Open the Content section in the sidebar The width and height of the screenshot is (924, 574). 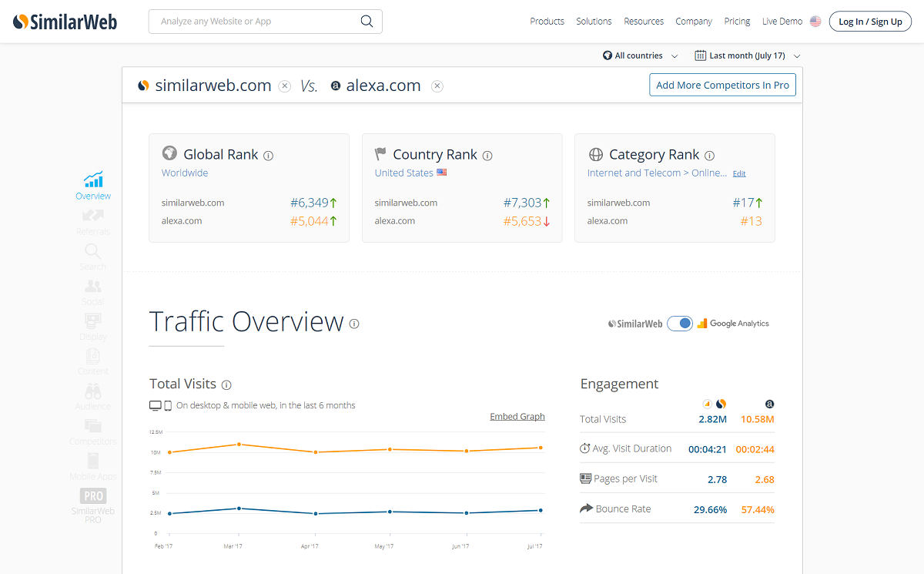pyautogui.click(x=93, y=361)
